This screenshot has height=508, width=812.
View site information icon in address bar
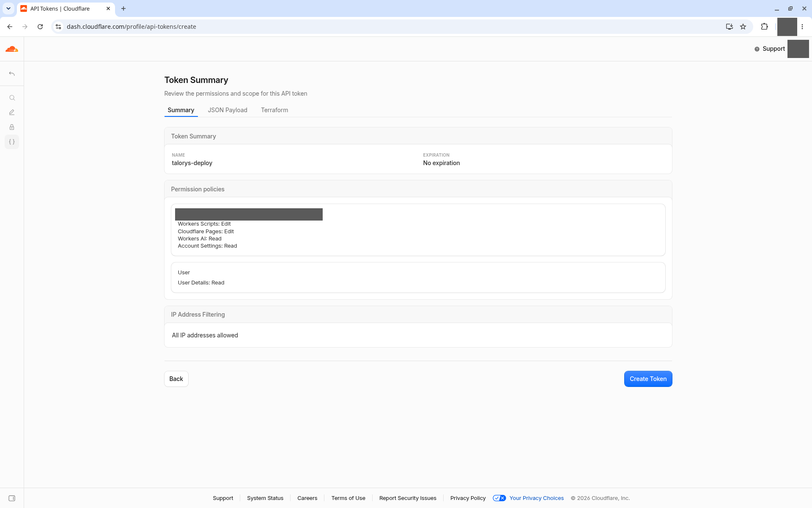58,27
